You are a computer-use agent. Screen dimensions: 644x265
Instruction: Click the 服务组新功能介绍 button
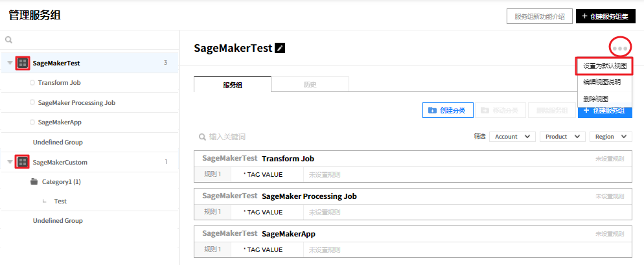(539, 16)
